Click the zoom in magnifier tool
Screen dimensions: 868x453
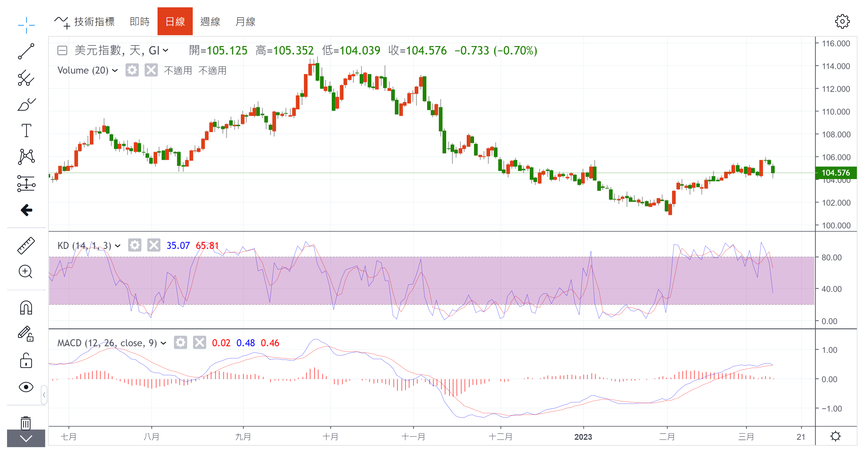point(26,272)
